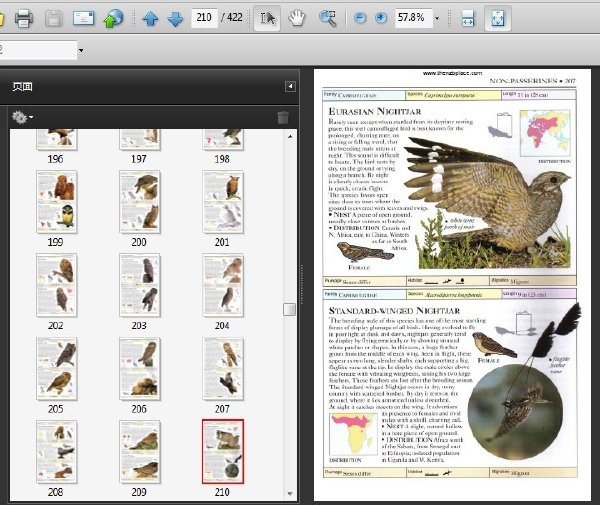This screenshot has height=505, width=600.
Task: Zoom out with the minus button
Action: pyautogui.click(x=360, y=18)
